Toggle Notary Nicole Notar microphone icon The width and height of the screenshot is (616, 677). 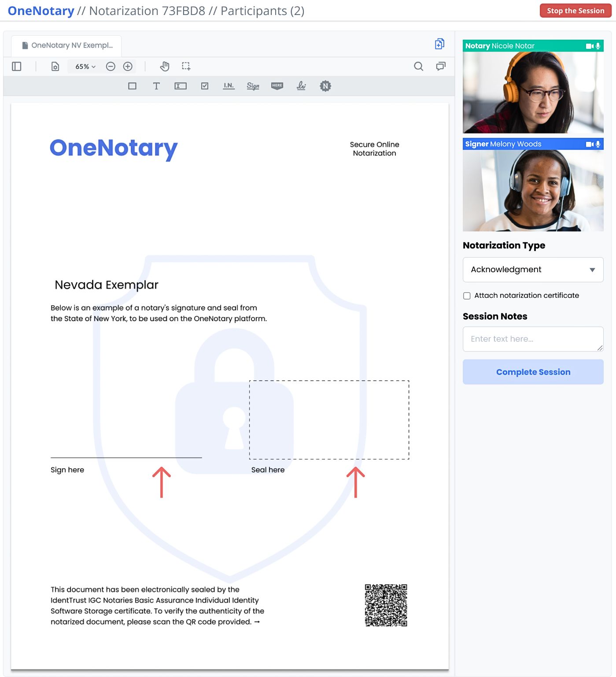(598, 46)
